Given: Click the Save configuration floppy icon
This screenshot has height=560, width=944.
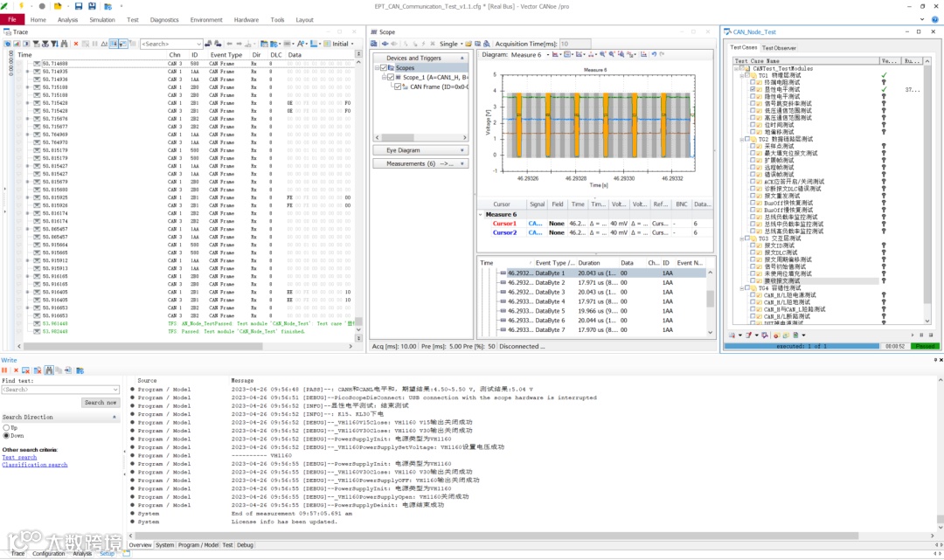Looking at the screenshot, I should pyautogui.click(x=78, y=6).
